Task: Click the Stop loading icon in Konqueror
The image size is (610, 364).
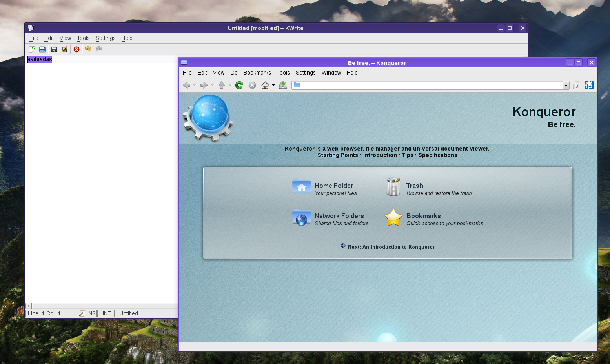Action: coord(252,85)
